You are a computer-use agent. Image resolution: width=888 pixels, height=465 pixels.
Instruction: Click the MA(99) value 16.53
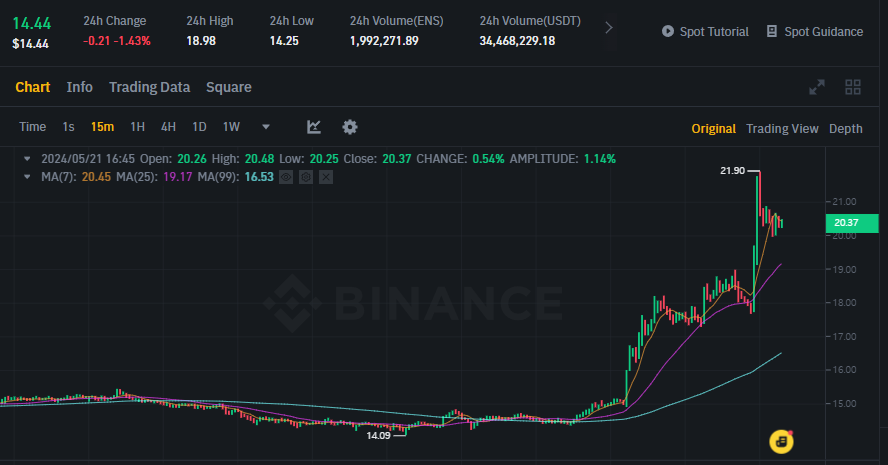click(x=259, y=177)
